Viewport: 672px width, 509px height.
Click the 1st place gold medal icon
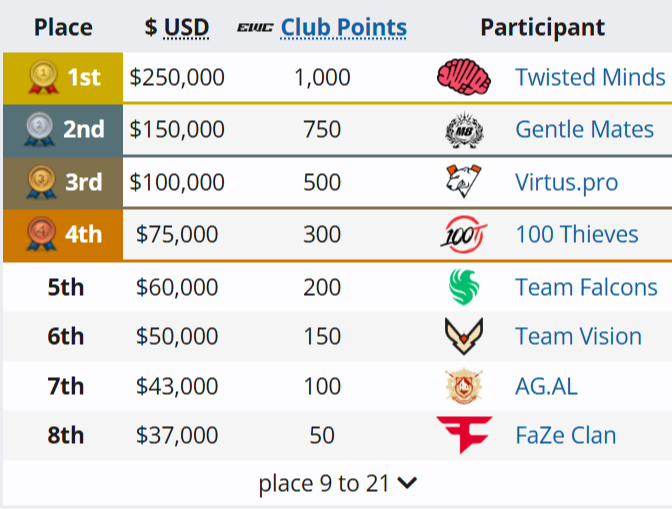click(x=44, y=76)
